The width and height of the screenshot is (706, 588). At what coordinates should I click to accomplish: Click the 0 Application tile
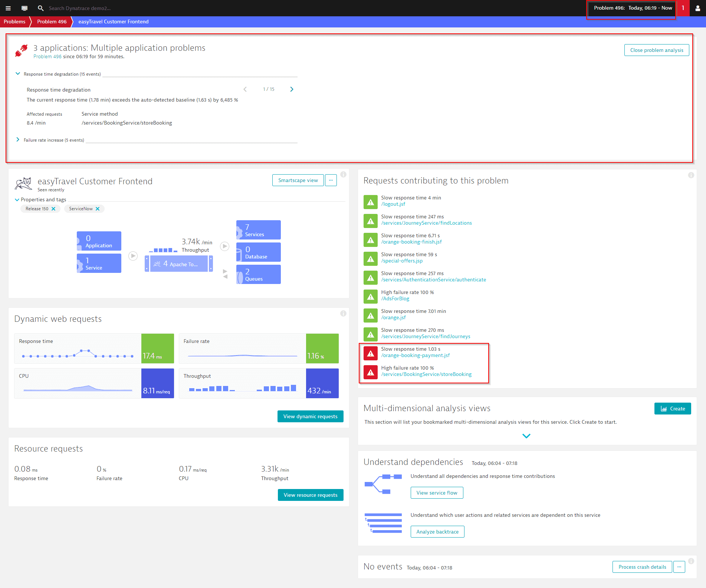99,241
